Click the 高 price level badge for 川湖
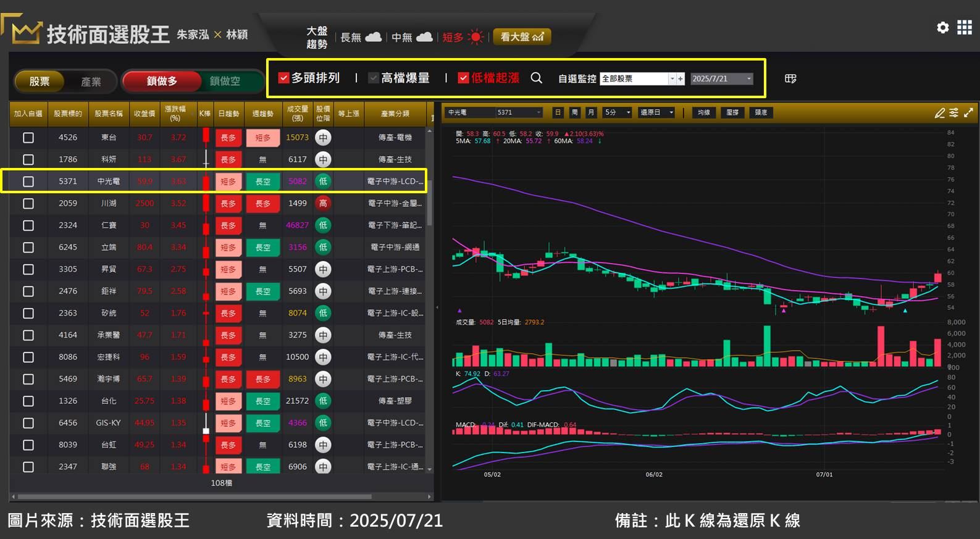Viewport: 980px width, 539px height. coord(323,203)
